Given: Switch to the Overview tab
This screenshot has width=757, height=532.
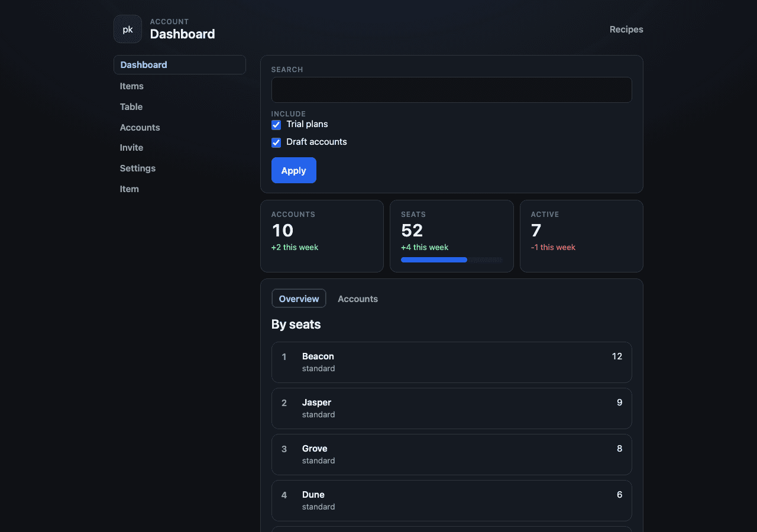Looking at the screenshot, I should pyautogui.click(x=299, y=299).
